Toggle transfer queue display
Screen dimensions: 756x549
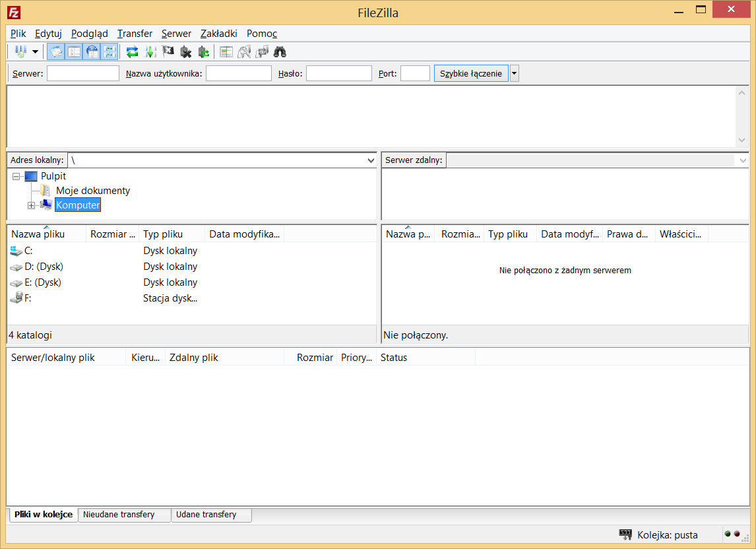click(x=110, y=51)
